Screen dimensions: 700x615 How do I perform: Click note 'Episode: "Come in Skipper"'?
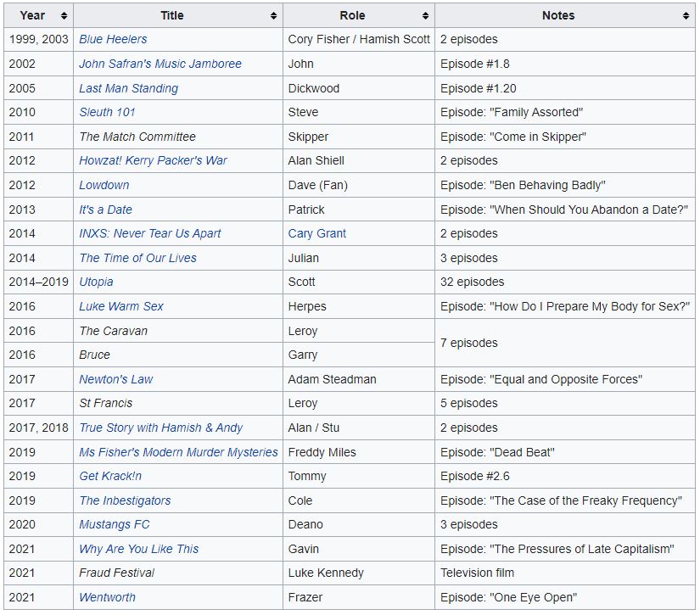click(x=513, y=137)
